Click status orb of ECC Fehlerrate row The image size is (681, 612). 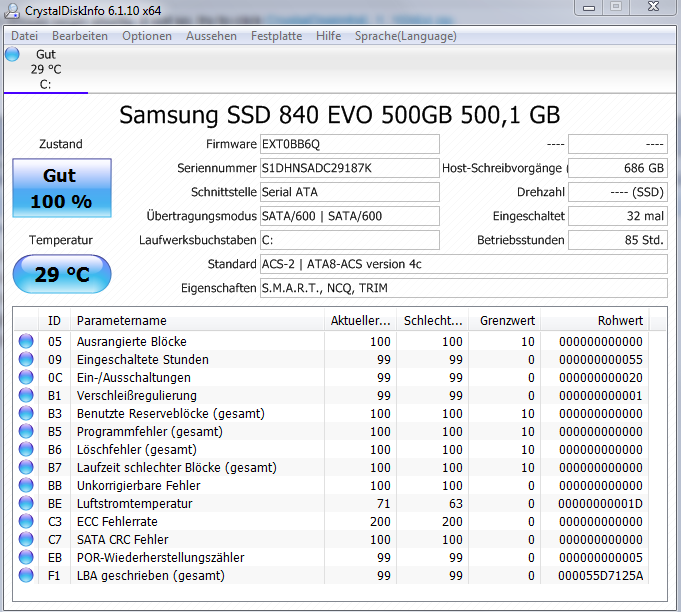point(26,521)
